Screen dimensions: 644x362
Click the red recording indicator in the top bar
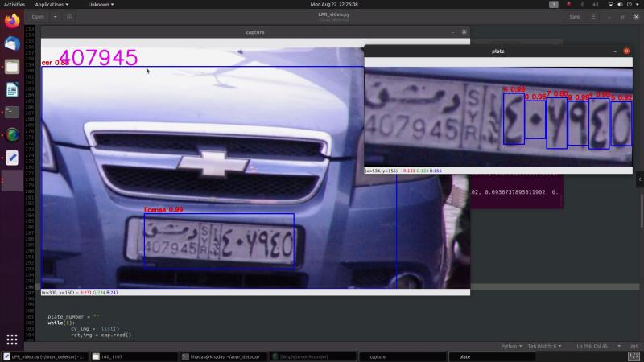569,5
